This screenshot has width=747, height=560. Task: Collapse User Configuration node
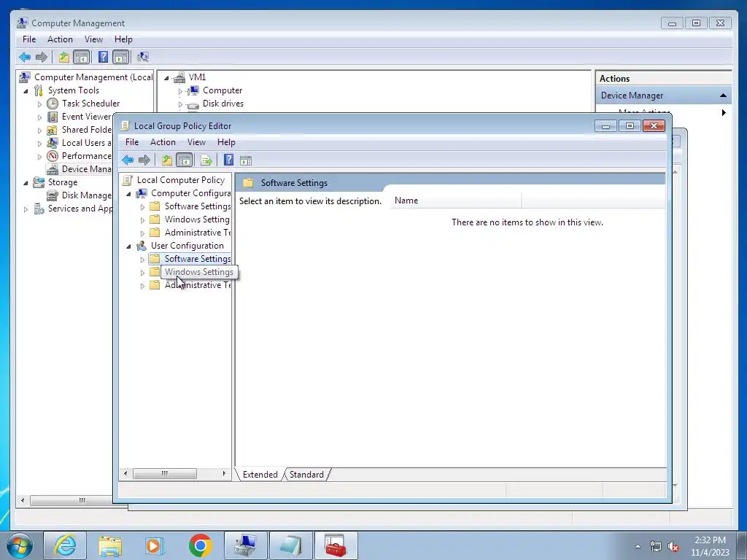(x=128, y=246)
